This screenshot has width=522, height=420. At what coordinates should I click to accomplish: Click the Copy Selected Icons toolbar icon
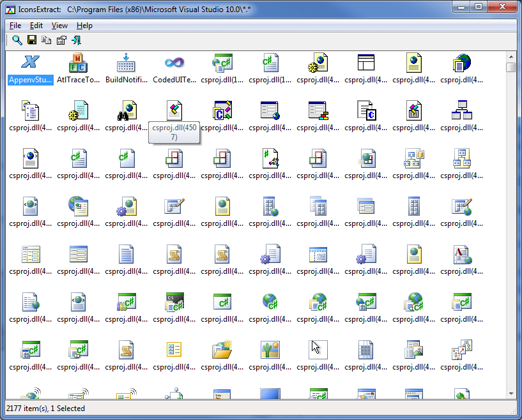(46, 40)
